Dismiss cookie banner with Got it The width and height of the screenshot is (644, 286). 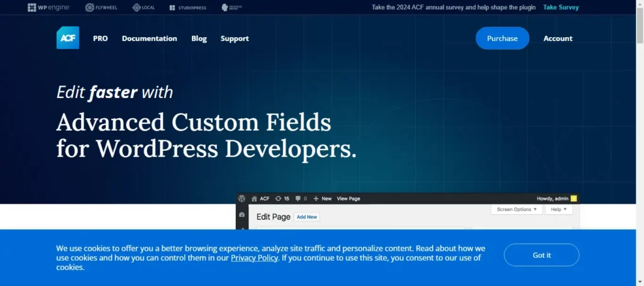click(x=541, y=255)
